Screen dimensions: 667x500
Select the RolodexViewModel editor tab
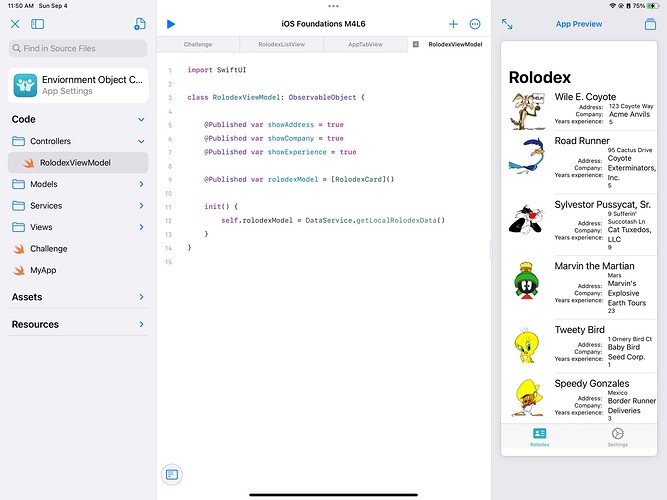point(455,44)
